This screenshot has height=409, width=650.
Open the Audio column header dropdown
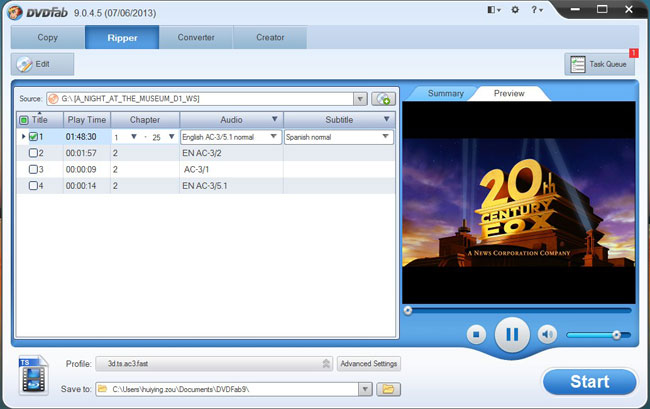tap(274, 119)
